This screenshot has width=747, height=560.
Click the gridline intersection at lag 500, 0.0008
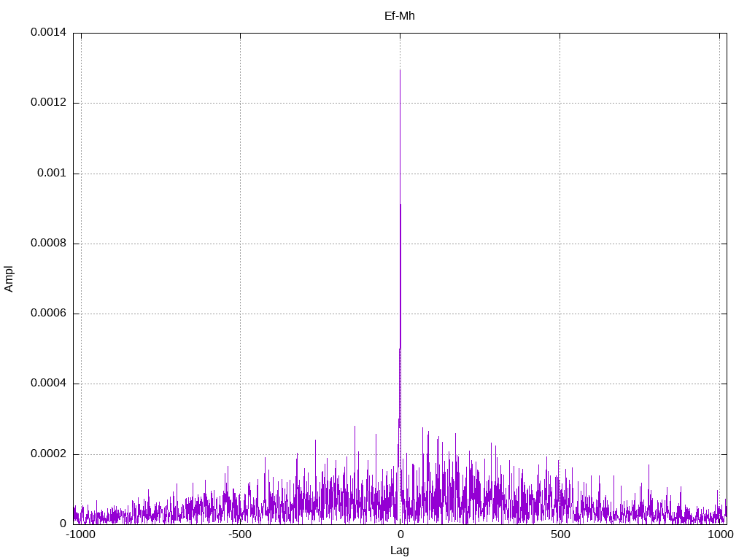(x=560, y=244)
